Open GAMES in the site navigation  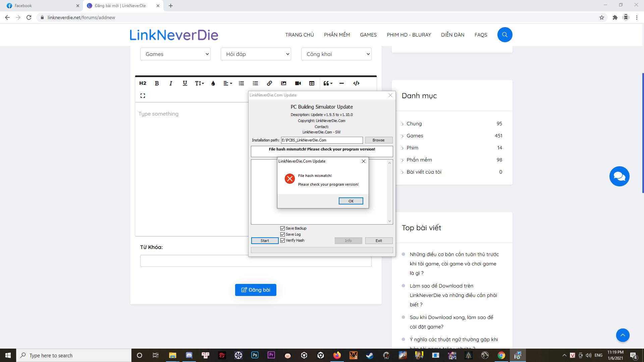tap(368, 35)
